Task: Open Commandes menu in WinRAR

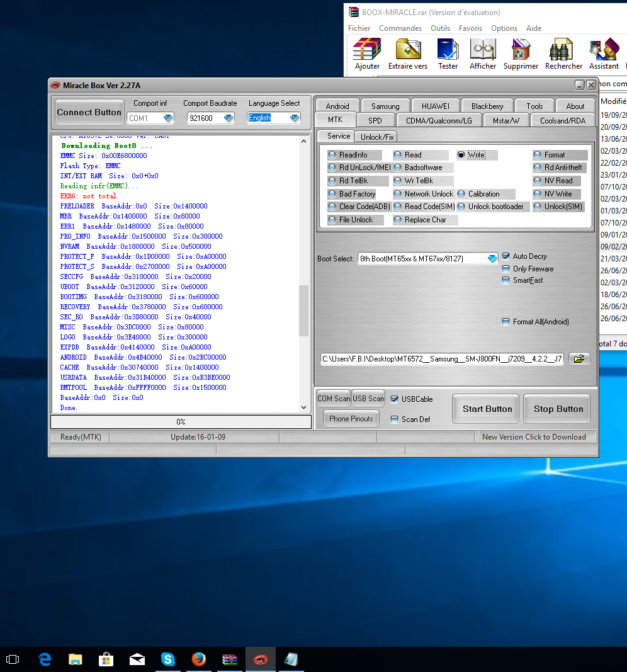Action: (400, 28)
